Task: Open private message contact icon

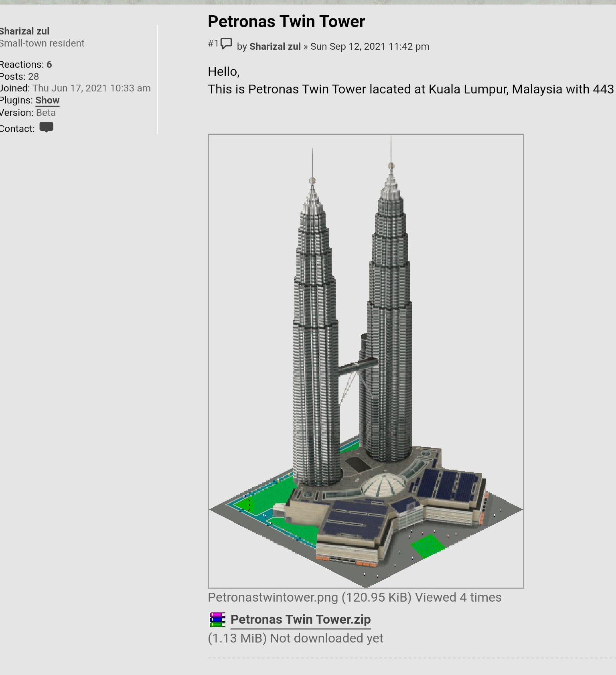Action: tap(47, 128)
